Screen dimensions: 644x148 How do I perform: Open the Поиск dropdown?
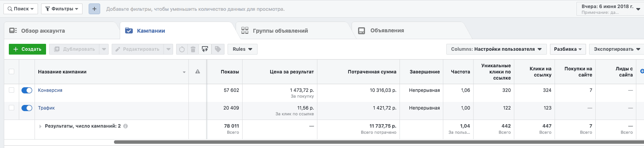[x=21, y=9]
